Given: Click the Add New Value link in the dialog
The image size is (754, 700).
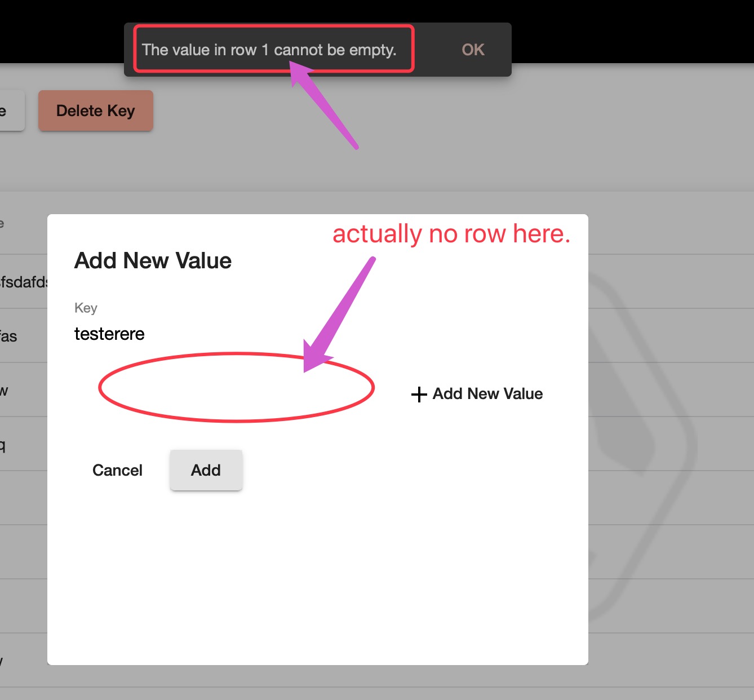Looking at the screenshot, I should coord(477,394).
